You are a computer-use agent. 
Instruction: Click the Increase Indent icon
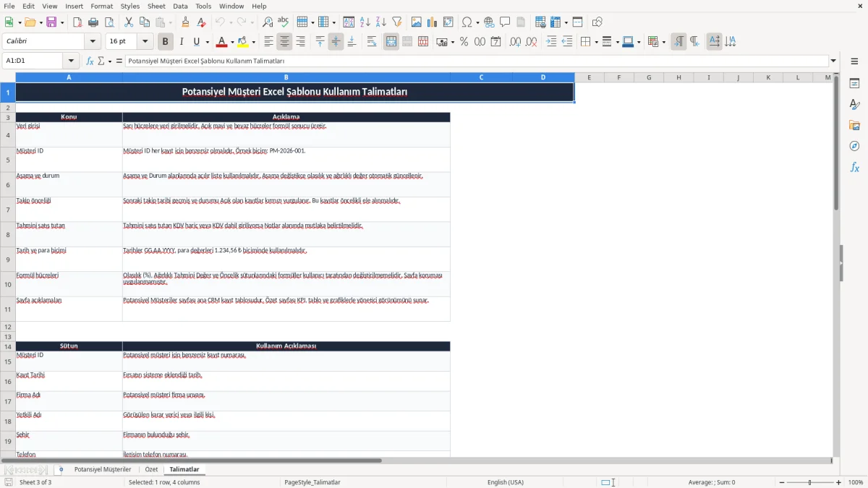coord(551,42)
